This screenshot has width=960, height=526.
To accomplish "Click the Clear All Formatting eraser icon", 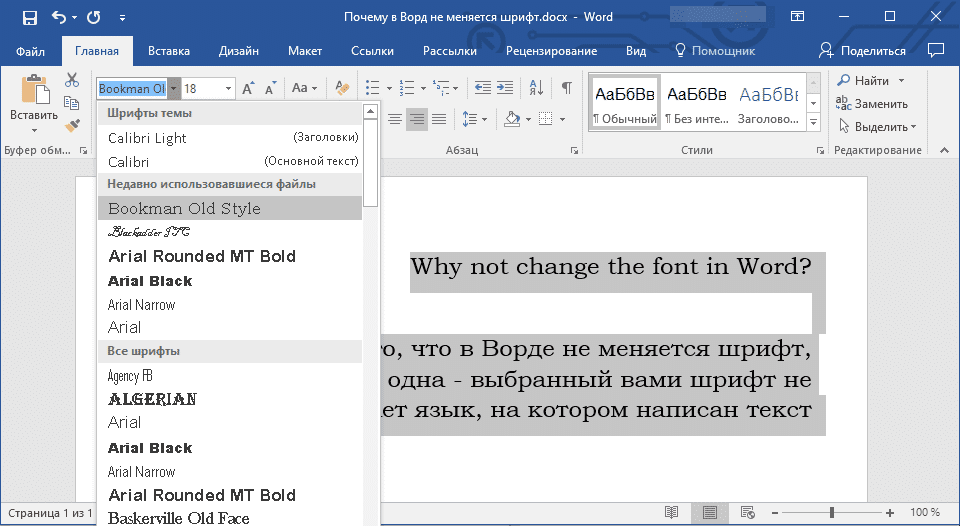I will coord(342,89).
